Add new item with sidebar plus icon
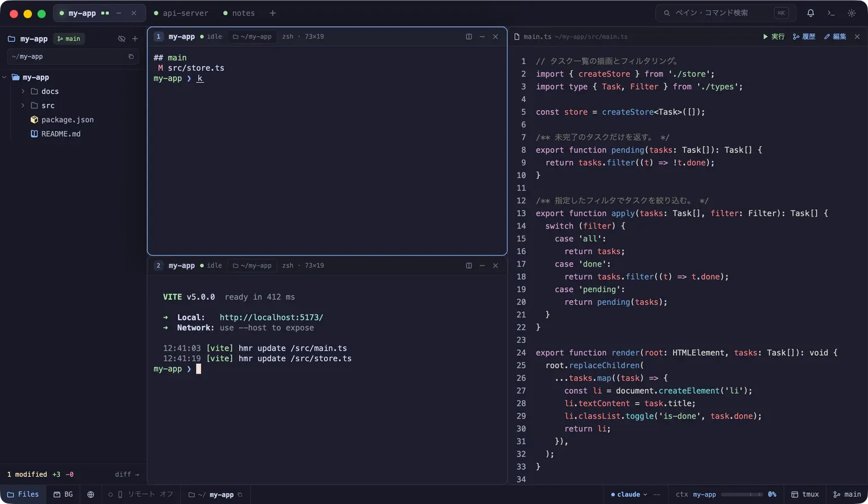868x504 pixels. [134, 39]
